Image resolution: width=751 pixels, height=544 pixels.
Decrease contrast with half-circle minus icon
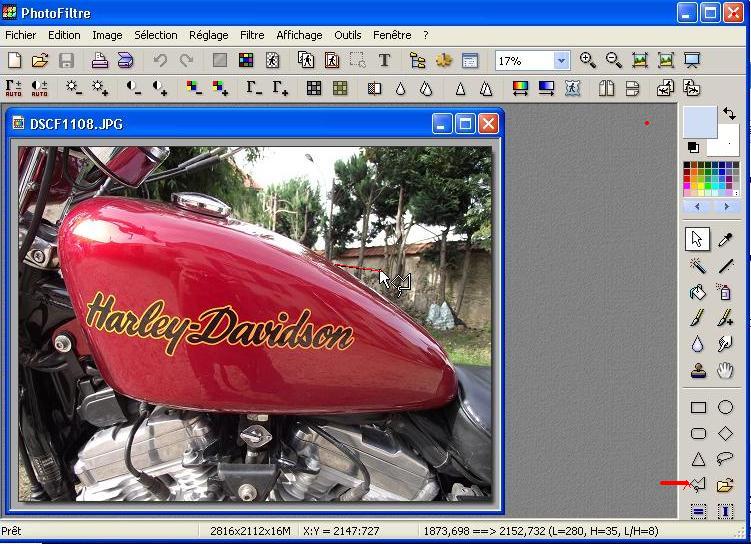[x=134, y=88]
